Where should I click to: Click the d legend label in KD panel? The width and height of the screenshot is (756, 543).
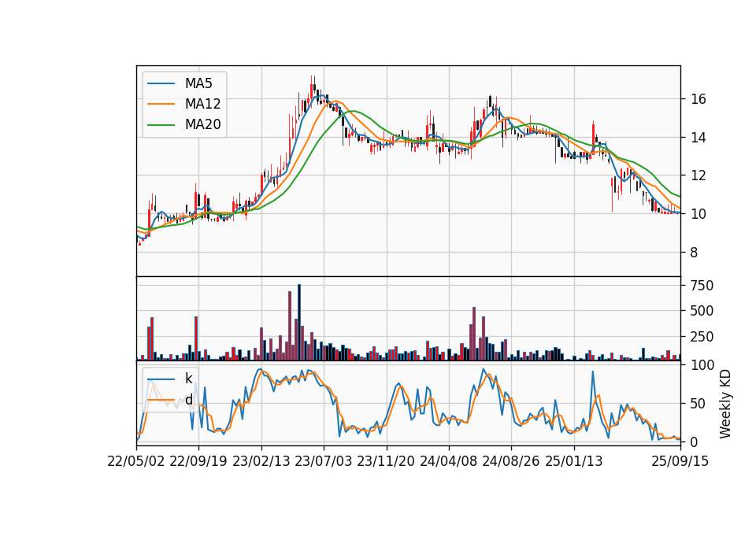tap(188, 400)
